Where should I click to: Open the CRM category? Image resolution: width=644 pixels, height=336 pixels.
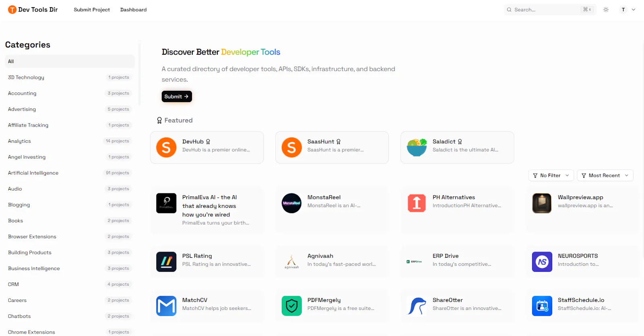tap(70, 284)
